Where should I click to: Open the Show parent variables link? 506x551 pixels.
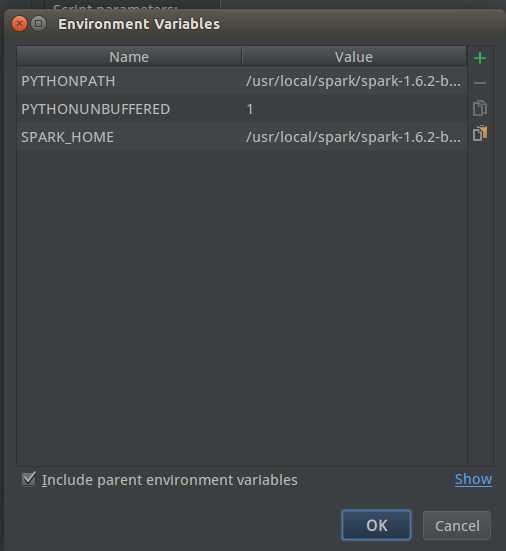473,479
